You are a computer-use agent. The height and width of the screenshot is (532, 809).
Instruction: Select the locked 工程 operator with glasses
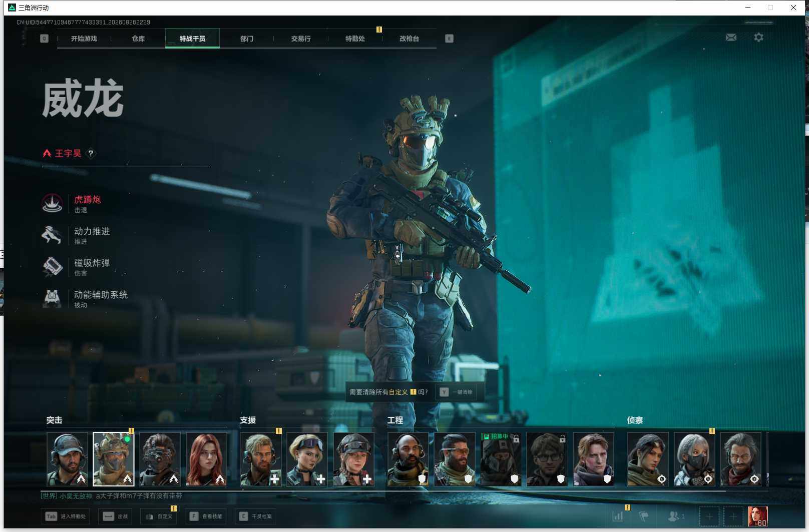[x=547, y=459]
